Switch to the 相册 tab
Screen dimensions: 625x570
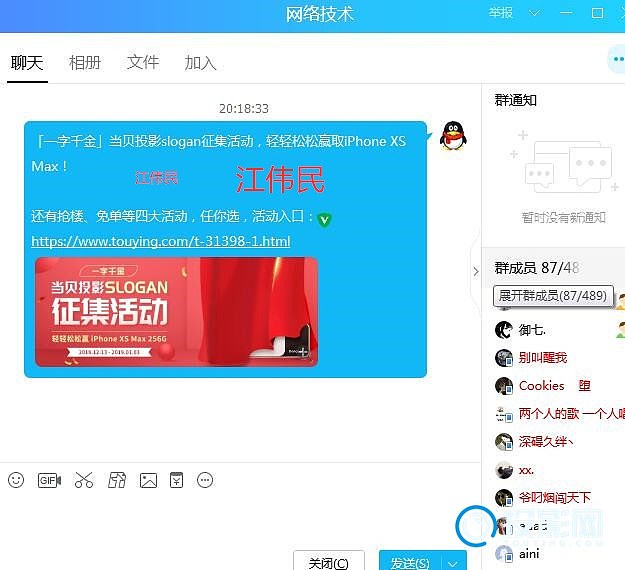[x=85, y=62]
